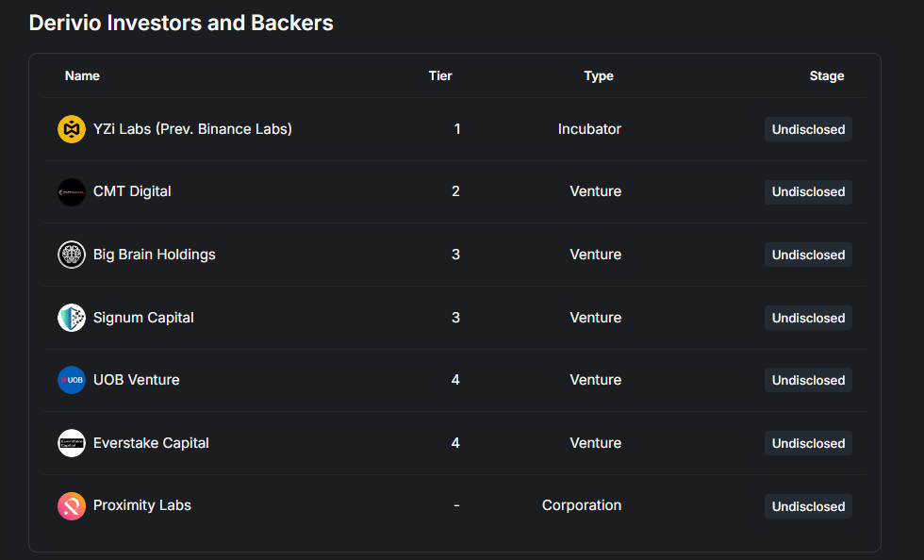
Task: Click Undisclosed stage badge for Everstake Capital
Action: tap(808, 443)
